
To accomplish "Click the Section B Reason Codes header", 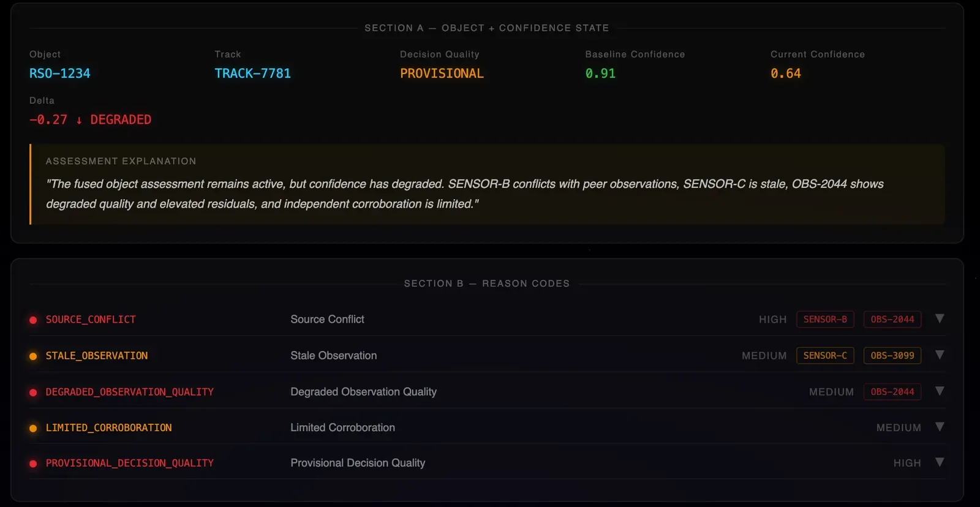I will (x=487, y=284).
